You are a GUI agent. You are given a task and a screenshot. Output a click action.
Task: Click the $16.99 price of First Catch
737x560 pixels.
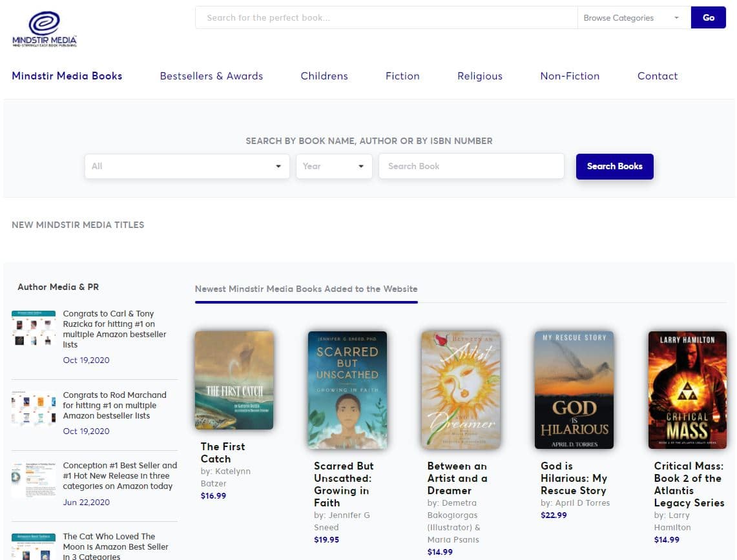(x=213, y=495)
